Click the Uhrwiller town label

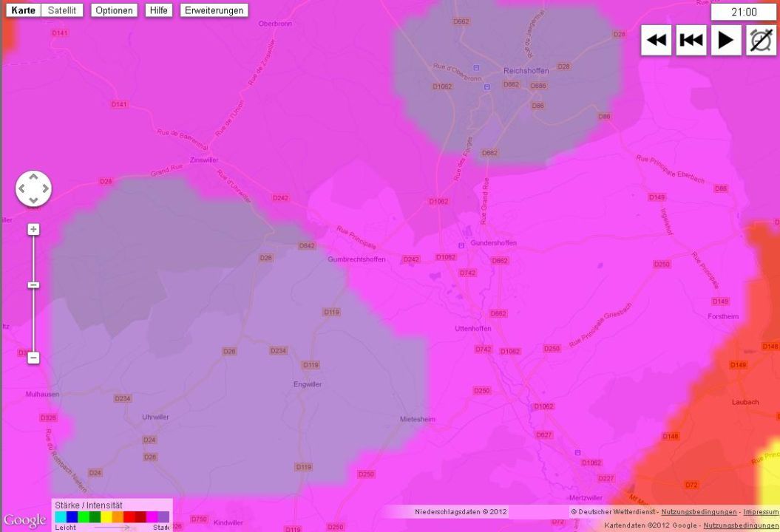pos(155,417)
